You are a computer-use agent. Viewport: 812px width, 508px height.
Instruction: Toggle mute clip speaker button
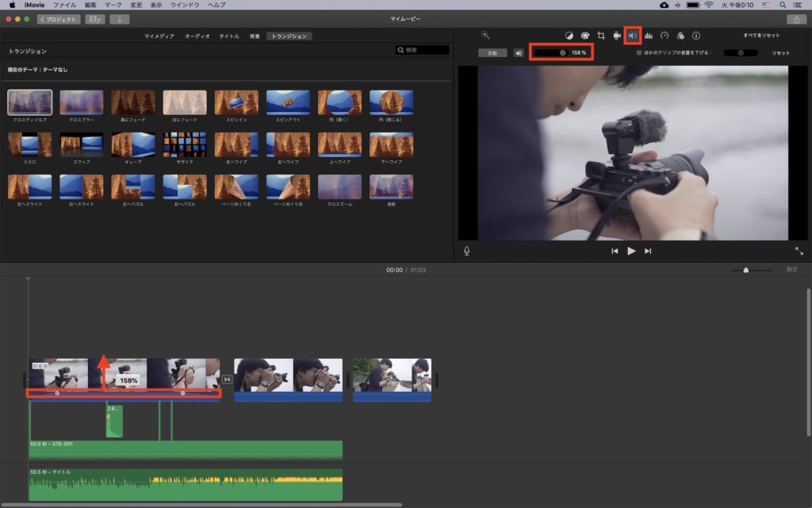tap(519, 52)
